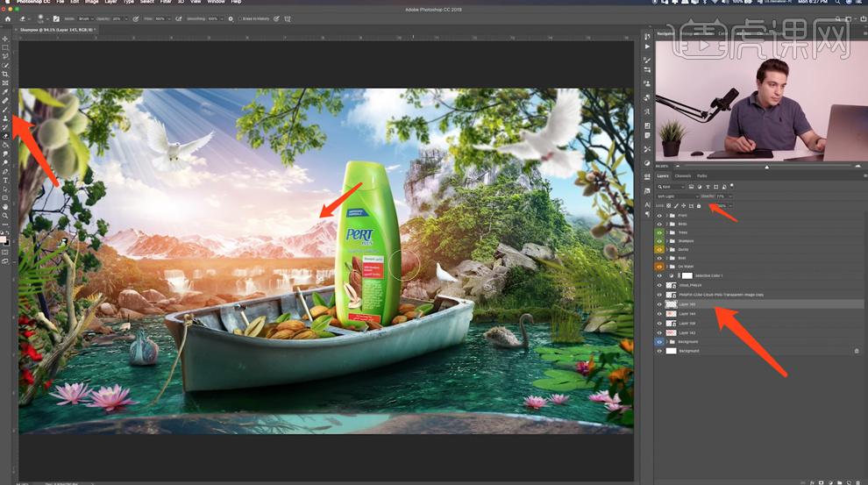This screenshot has width=868, height=485.
Task: Open smoothing options gear icon
Action: coord(231,18)
